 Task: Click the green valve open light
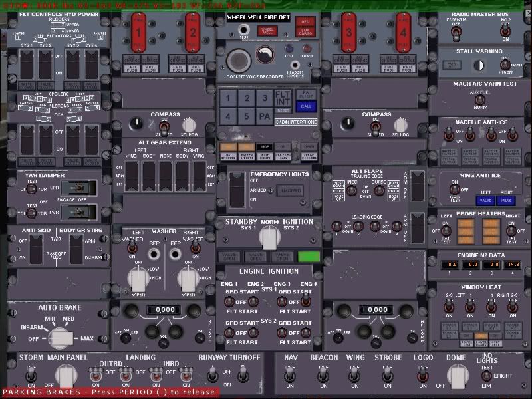[309, 257]
